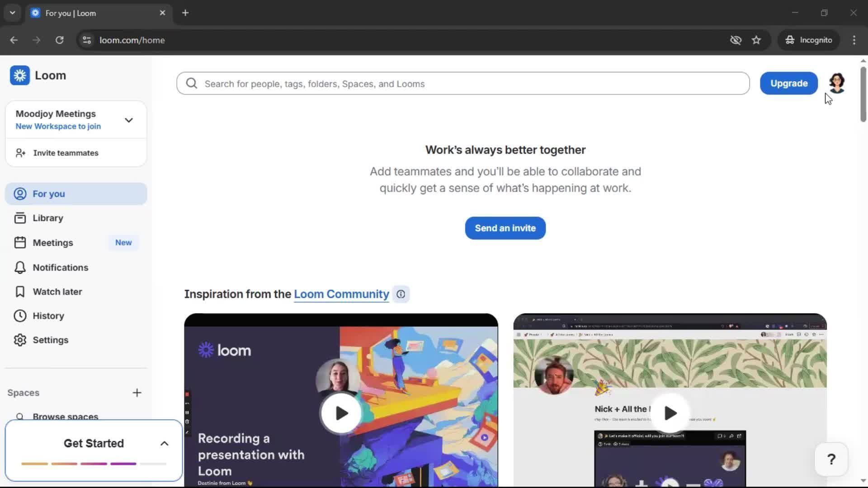Open Library from the sidebar
This screenshot has height=488, width=868.
(x=47, y=218)
